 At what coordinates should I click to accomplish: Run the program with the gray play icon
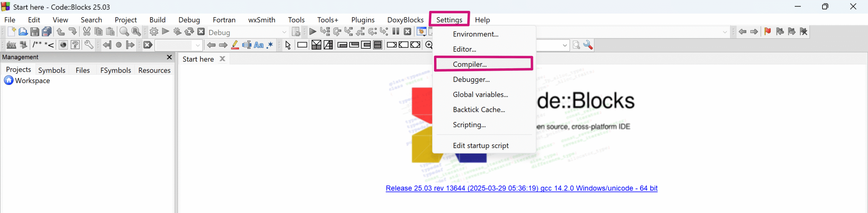(x=165, y=32)
